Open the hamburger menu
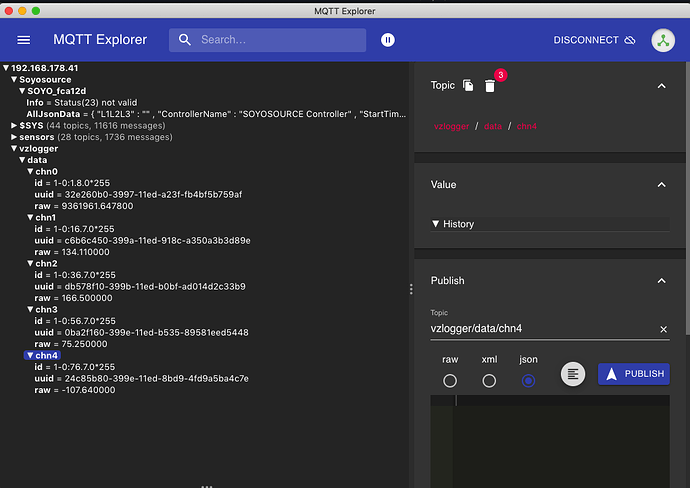This screenshot has height=488, width=690. tap(24, 40)
